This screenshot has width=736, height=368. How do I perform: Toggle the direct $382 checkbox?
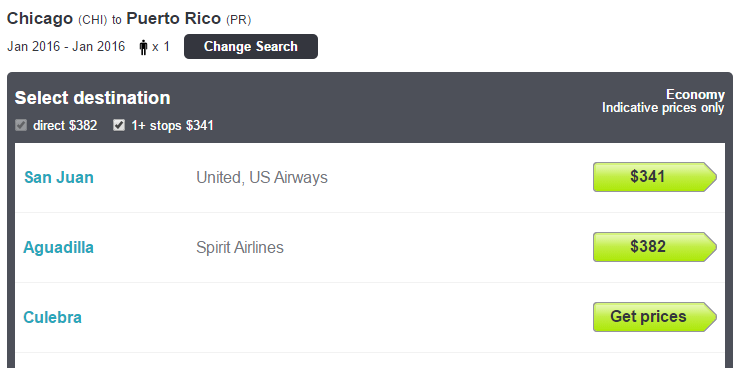[x=21, y=125]
